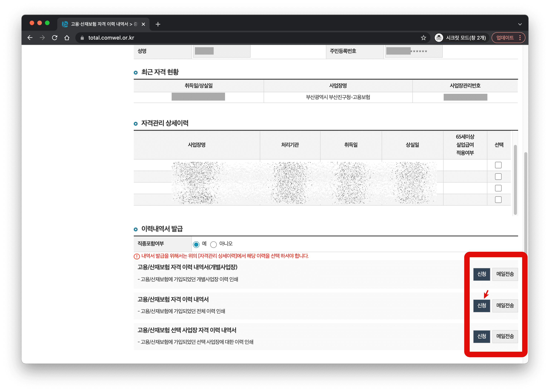Screen dimensions: 550x392
Task: Open a new browser tab
Action: (158, 24)
